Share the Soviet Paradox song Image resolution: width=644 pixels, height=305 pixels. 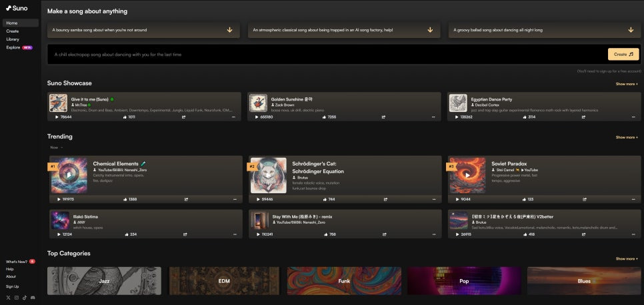[x=585, y=200]
